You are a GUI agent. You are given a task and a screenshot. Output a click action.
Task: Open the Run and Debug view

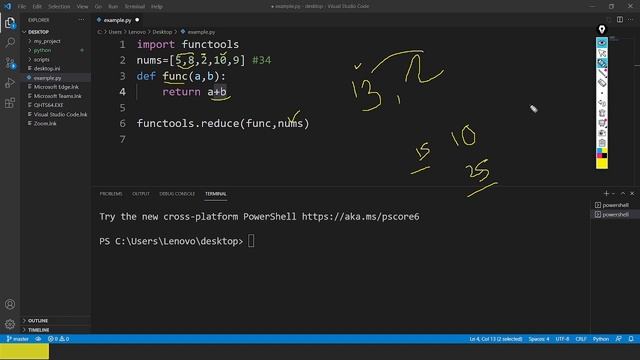(10, 82)
